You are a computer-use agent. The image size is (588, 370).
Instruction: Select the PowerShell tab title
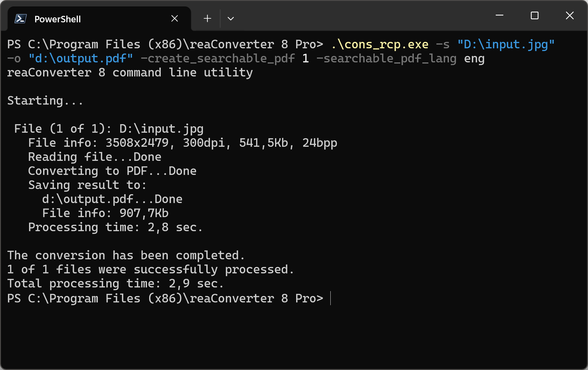[x=57, y=19]
